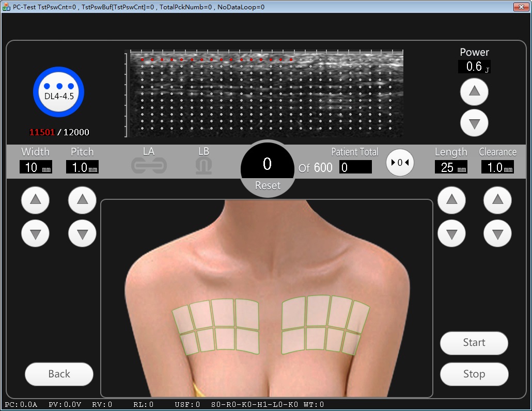Reset the shot counter circle

(x=267, y=169)
